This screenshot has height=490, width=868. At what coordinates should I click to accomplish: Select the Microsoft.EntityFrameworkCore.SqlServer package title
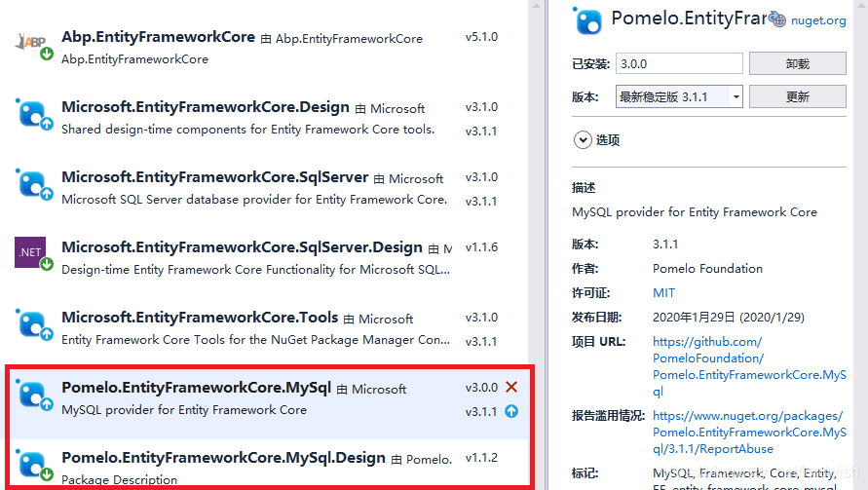point(214,177)
